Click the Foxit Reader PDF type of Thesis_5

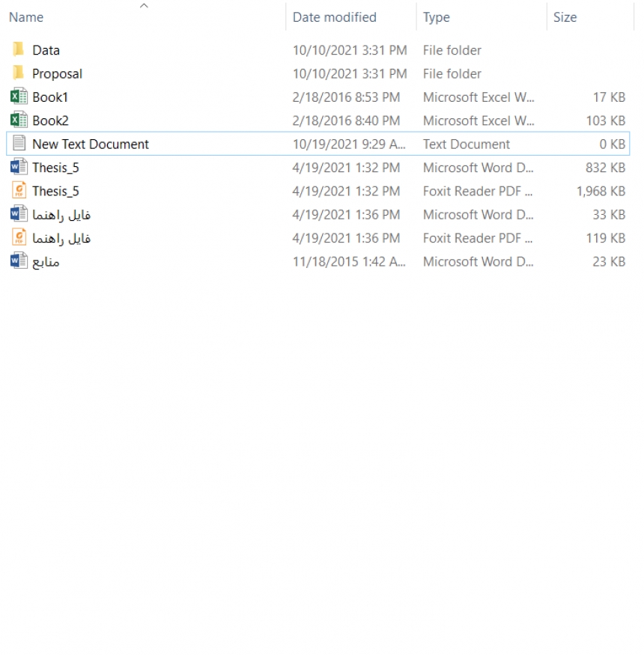478,192
